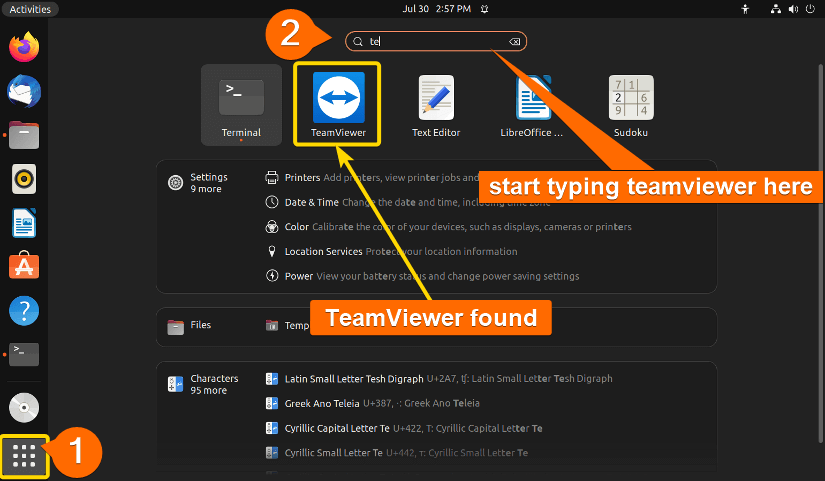825x481 pixels.
Task: Open the power menu in top bar
Action: pos(810,9)
